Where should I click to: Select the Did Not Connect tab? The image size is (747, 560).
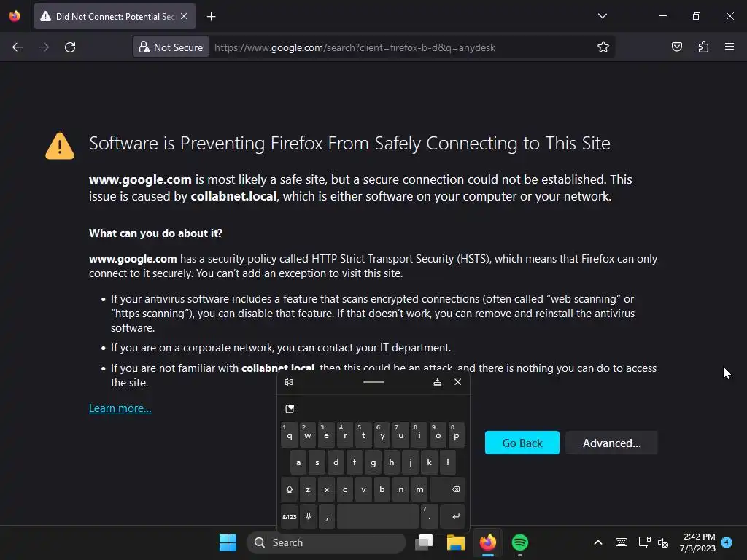click(x=115, y=17)
